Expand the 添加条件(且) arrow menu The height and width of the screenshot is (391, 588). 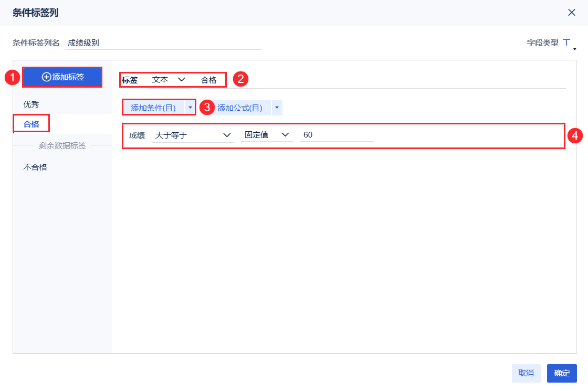click(x=190, y=108)
